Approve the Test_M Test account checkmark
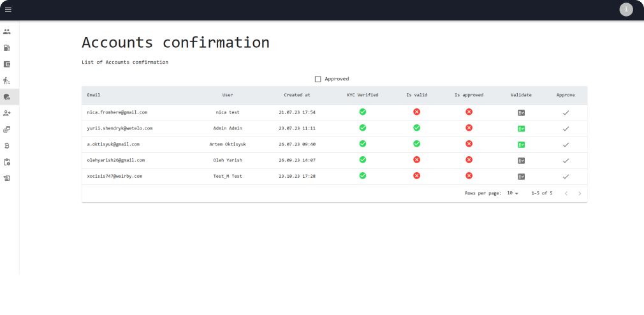Screen dimensions: 644x315 click(x=566, y=177)
